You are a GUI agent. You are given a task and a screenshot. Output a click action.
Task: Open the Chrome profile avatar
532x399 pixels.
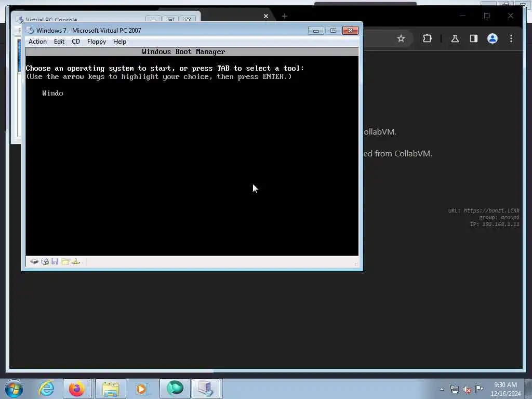493,38
